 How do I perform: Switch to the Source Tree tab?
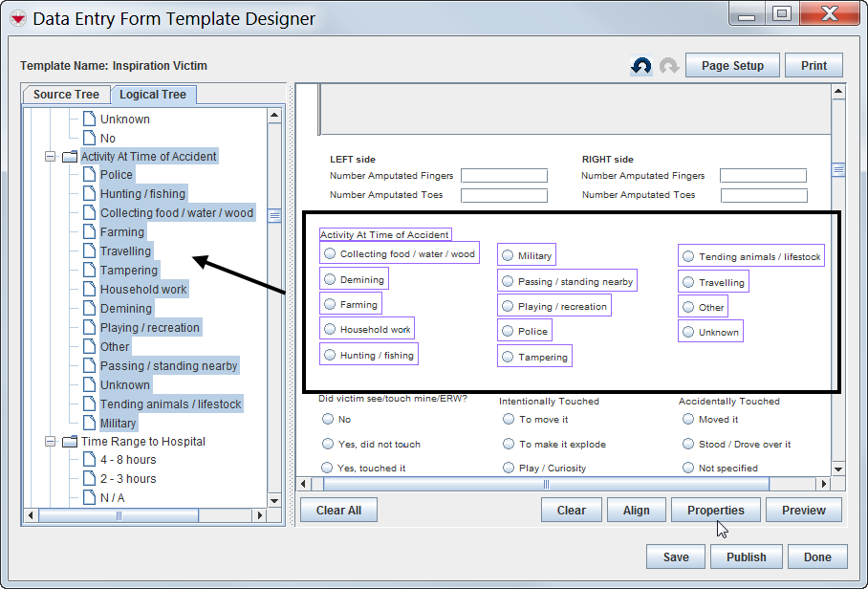pyautogui.click(x=66, y=95)
